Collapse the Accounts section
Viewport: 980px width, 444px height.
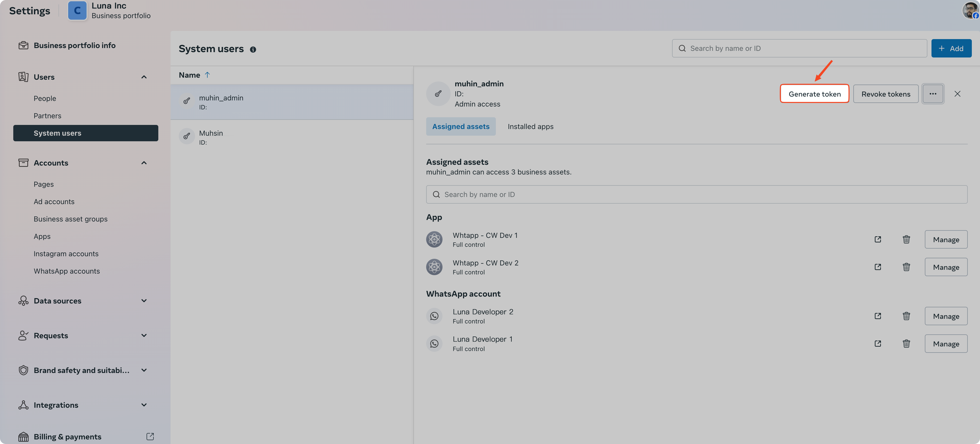coord(144,163)
